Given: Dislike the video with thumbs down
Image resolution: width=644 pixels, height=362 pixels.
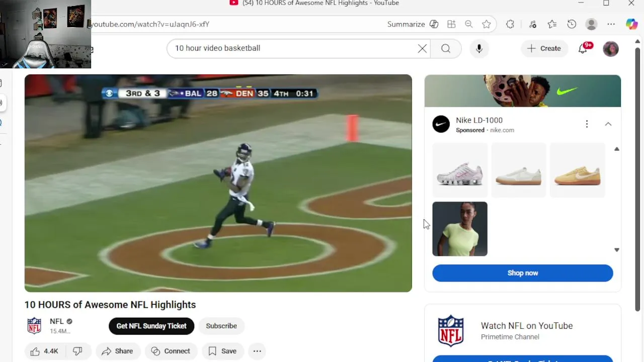Looking at the screenshot, I should [77, 351].
